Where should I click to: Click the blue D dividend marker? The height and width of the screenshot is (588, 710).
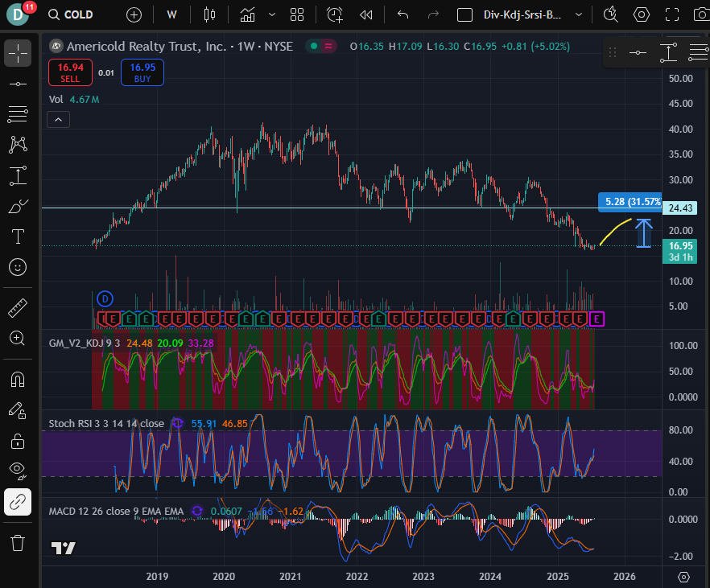coord(105,298)
